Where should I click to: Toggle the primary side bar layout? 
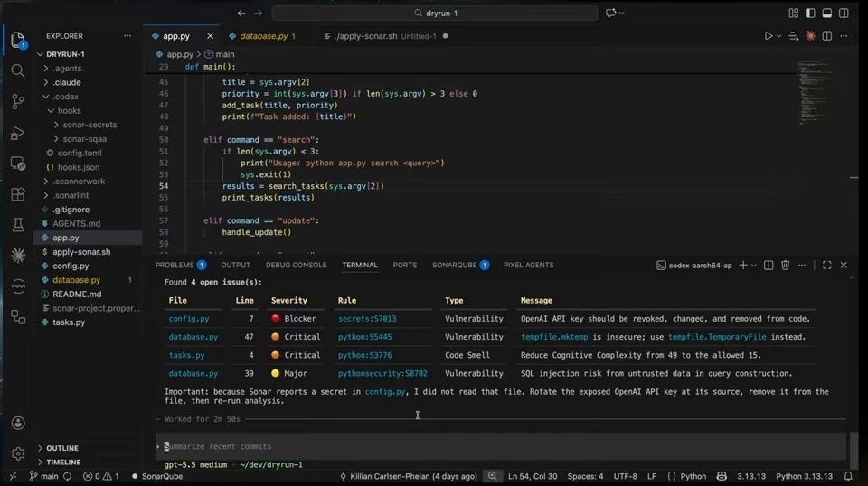coord(810,13)
